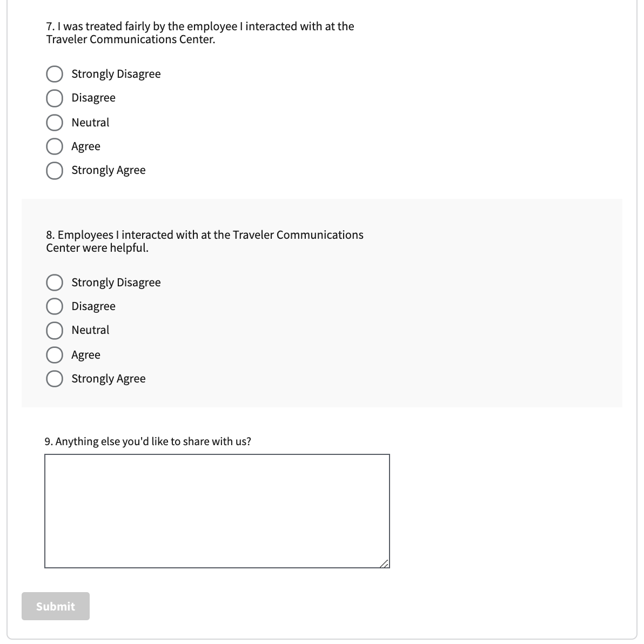Choose Disagree for question 7 fair treatment
The height and width of the screenshot is (644, 644).
54,98
